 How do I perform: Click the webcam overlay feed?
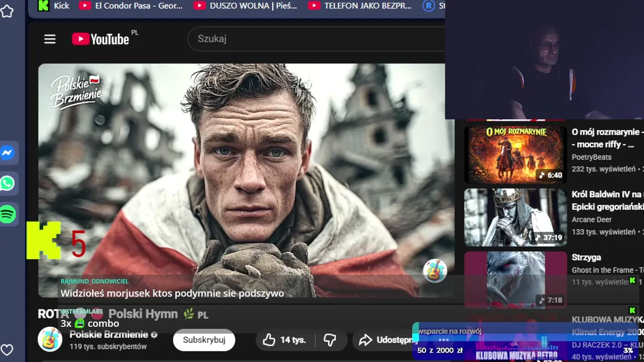544,59
